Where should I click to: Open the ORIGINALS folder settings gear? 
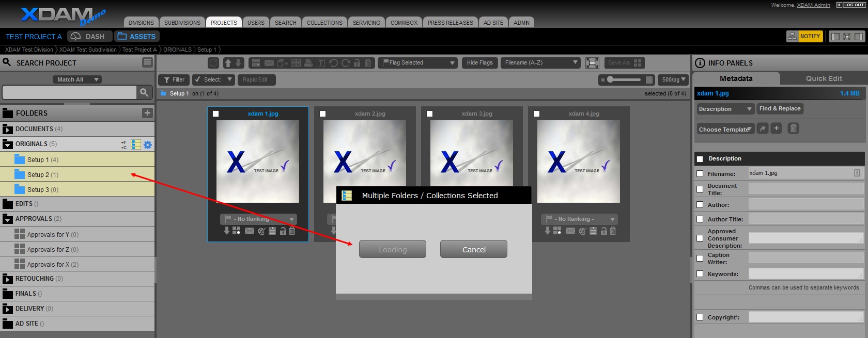148,145
